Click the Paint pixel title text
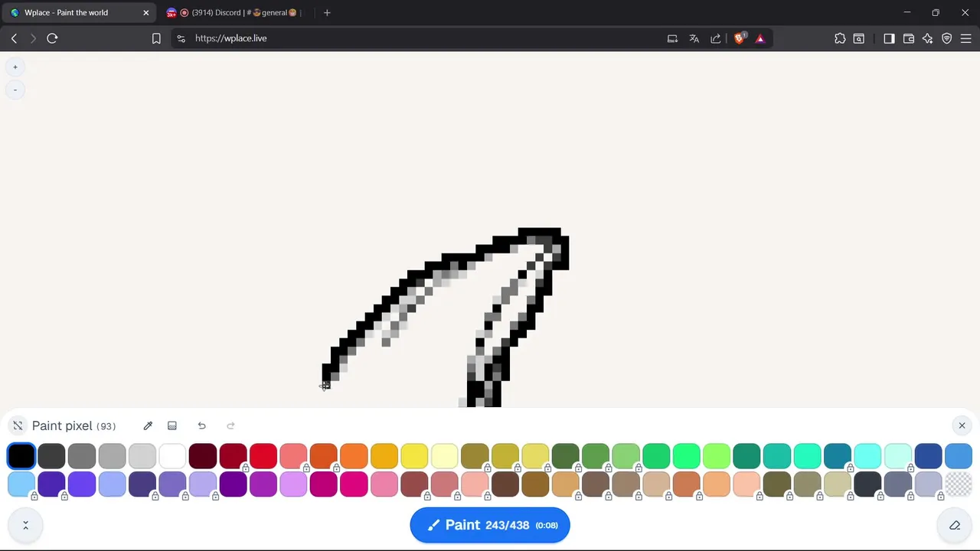Image resolution: width=980 pixels, height=551 pixels. [x=62, y=425]
